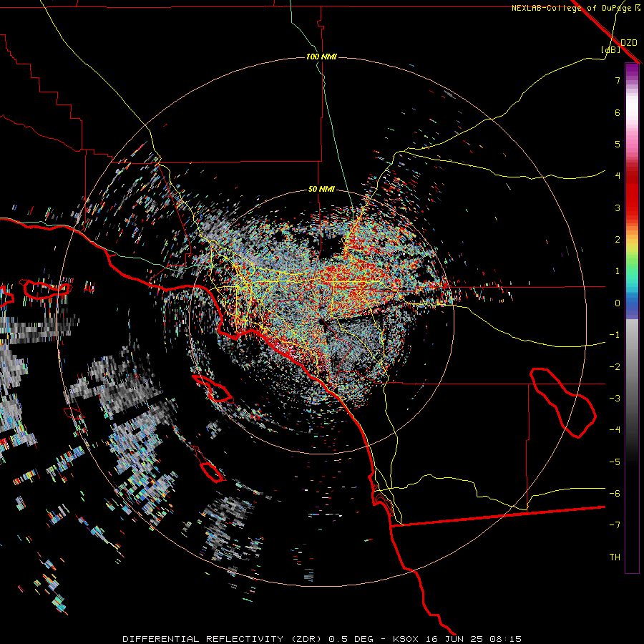Click the -4 value on color scale
This screenshot has width=644, height=644.
click(x=615, y=430)
